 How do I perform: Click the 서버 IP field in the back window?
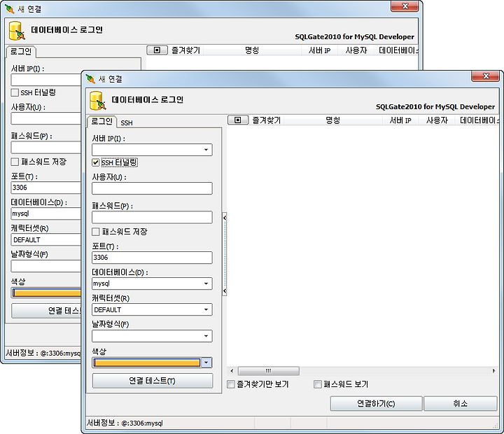pos(46,80)
